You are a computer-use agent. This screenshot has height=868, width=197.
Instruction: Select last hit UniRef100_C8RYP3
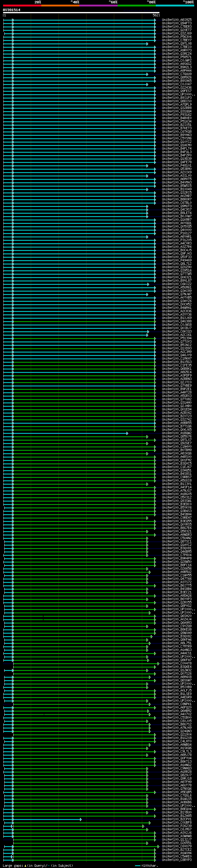[x=177, y=860]
